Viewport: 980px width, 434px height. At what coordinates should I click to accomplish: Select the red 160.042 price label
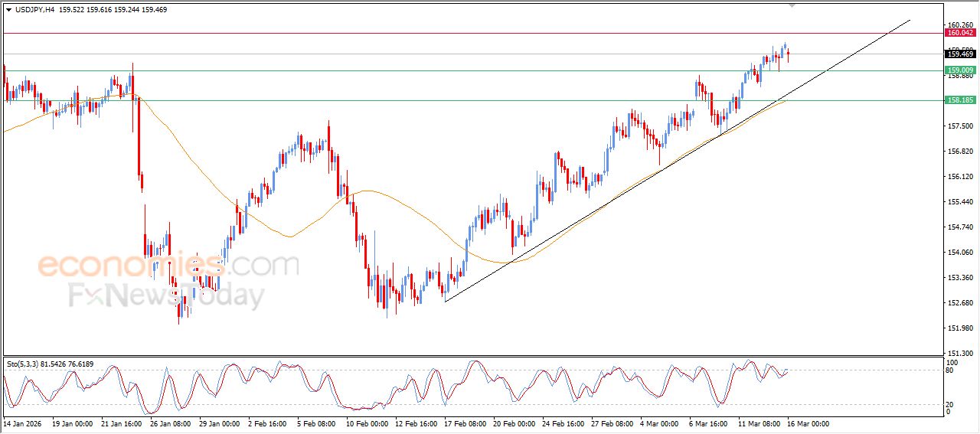tap(960, 33)
